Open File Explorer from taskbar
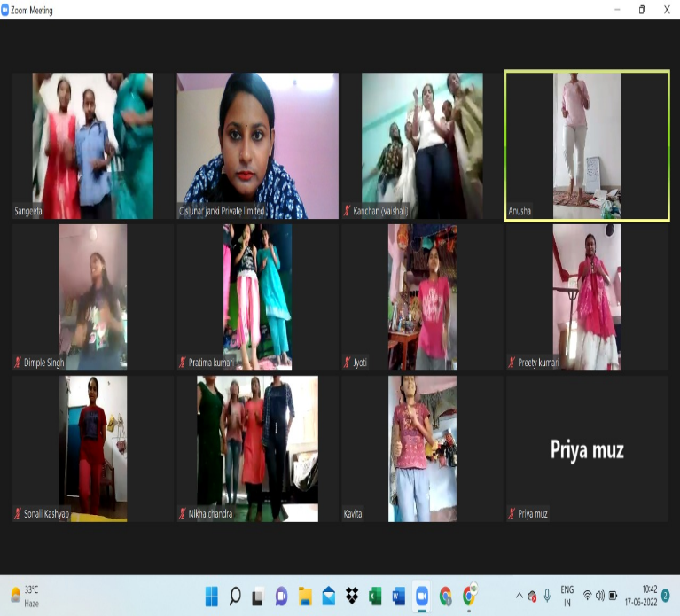Viewport: 680px width, 616px height. [305, 596]
